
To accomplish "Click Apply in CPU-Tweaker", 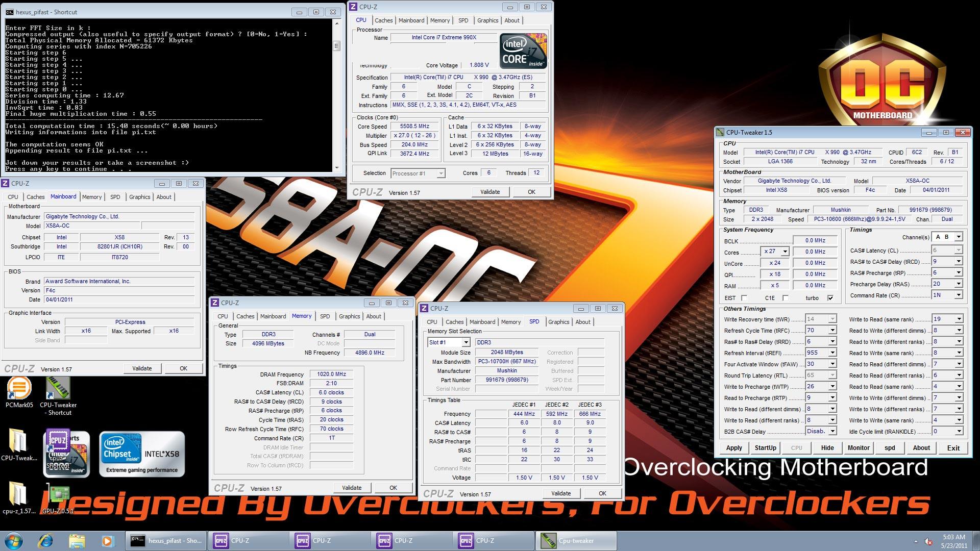I will point(734,448).
